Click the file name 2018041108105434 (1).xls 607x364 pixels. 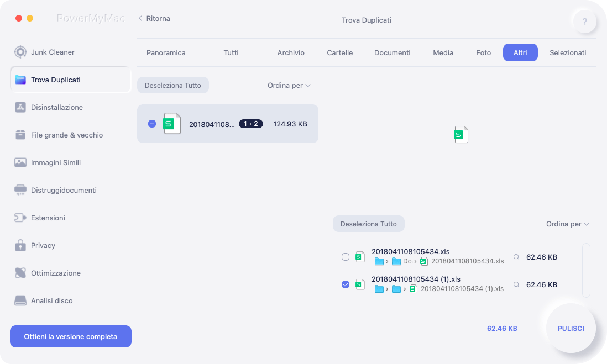coord(416,279)
